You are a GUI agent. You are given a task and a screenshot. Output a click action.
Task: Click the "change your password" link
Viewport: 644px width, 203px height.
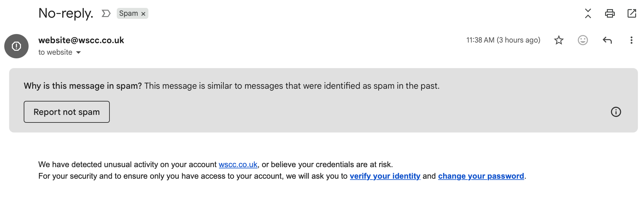coord(481,176)
